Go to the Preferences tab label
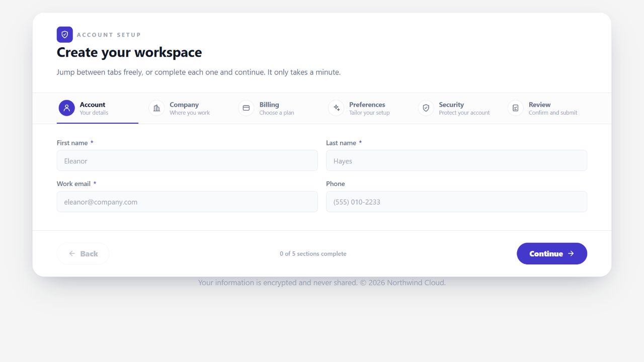The width and height of the screenshot is (644, 362). point(367,105)
